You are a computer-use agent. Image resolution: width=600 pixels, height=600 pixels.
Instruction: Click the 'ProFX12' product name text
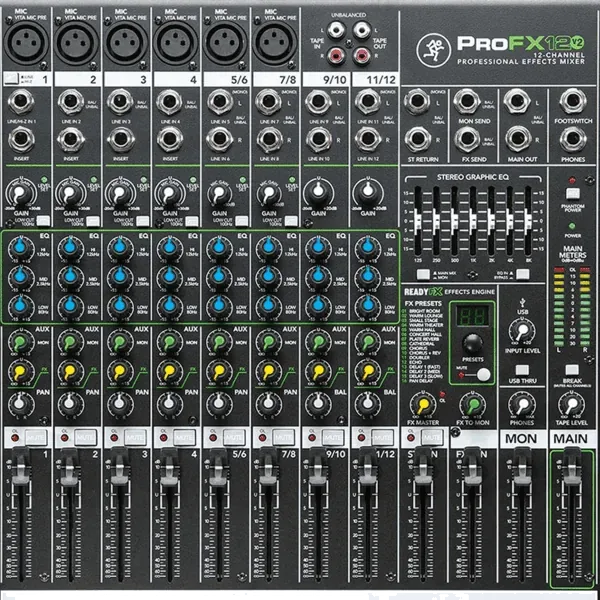[521, 43]
